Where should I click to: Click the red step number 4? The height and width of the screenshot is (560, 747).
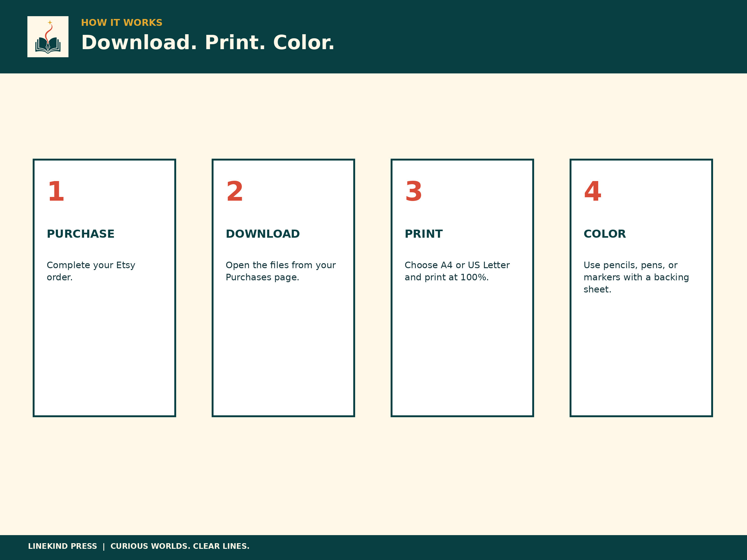592,191
